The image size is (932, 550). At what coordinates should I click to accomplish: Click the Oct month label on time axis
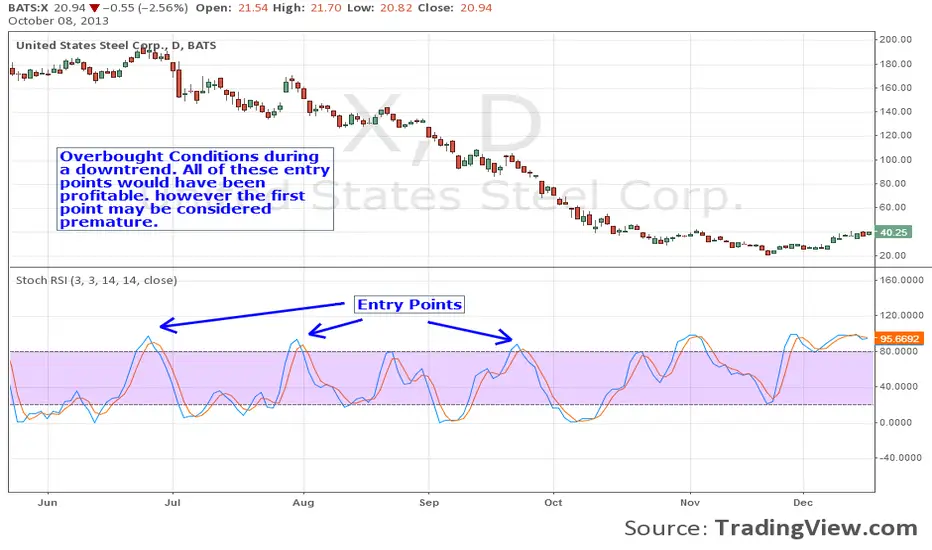pos(553,502)
